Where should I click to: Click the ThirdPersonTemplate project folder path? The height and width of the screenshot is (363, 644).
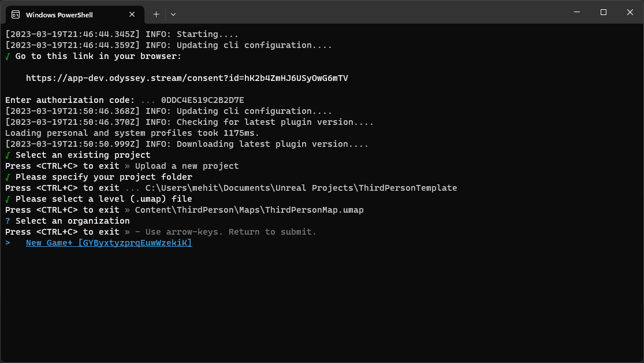[301, 188]
